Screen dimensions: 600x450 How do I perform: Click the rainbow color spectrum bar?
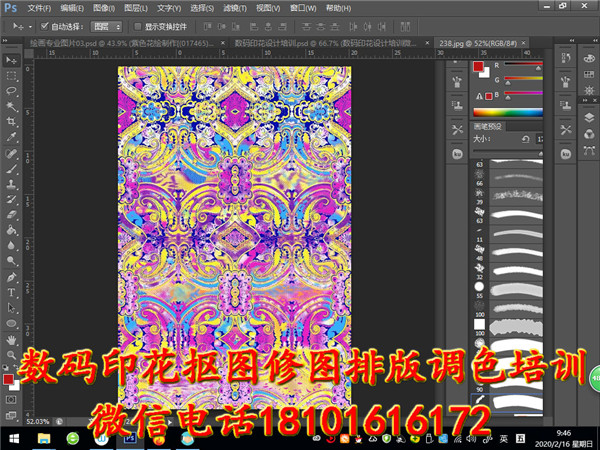pyautogui.click(x=506, y=112)
